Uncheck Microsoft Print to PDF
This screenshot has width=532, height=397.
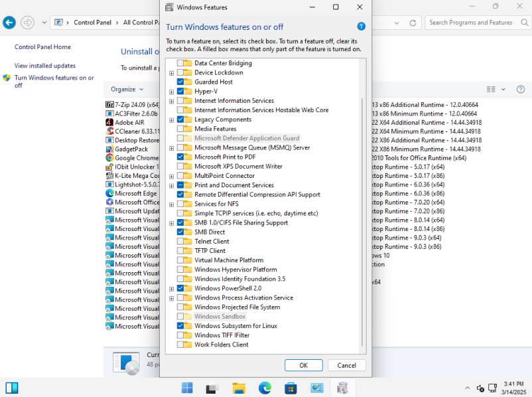(x=180, y=157)
